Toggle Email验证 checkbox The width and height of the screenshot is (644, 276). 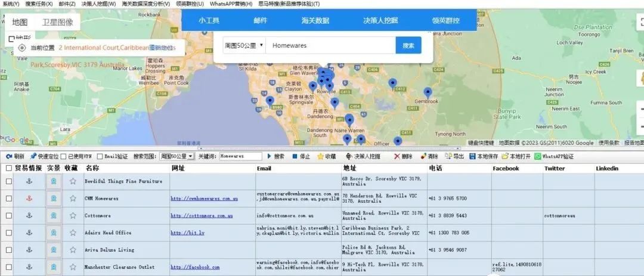(100, 157)
